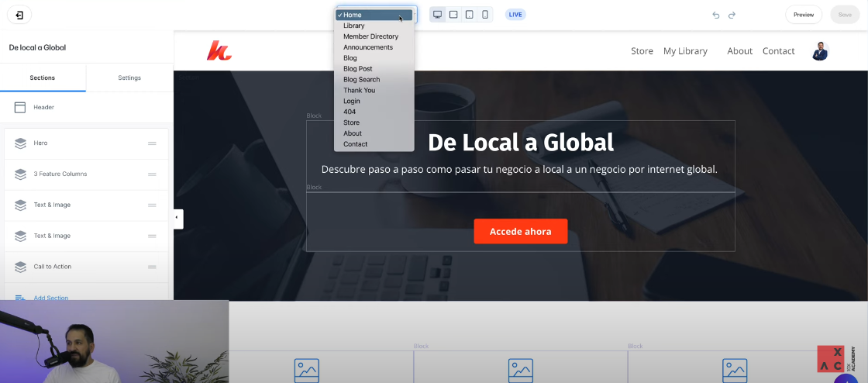Click the red K site logo
This screenshot has width=868, height=383.
[x=219, y=50]
